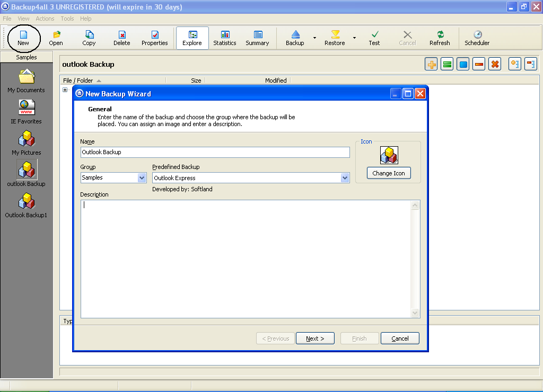
Task: Toggle the orange X file filter button
Action: [x=495, y=64]
